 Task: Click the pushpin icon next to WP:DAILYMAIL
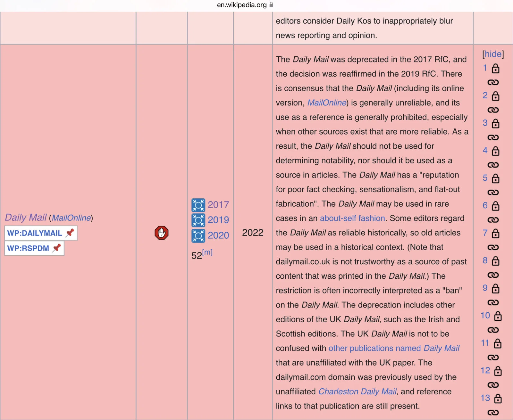[70, 233]
